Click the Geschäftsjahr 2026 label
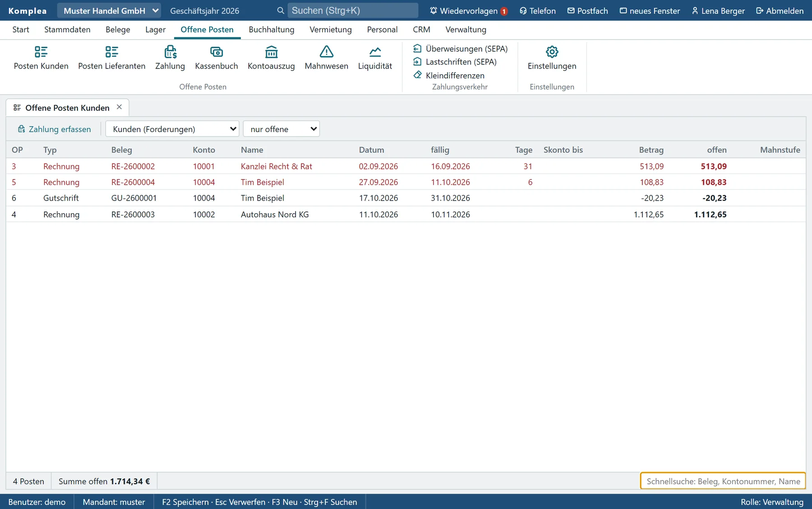 pyautogui.click(x=204, y=11)
